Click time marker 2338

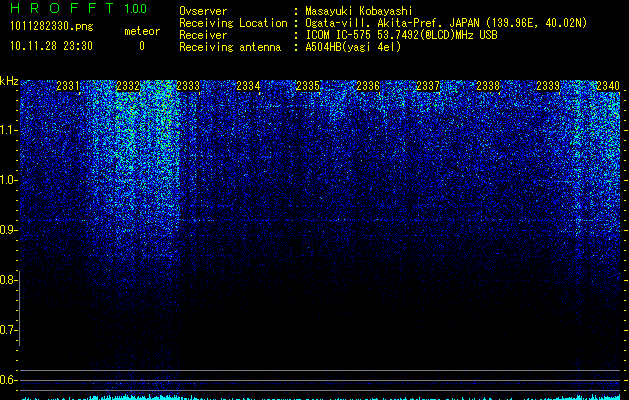pyautogui.click(x=488, y=86)
